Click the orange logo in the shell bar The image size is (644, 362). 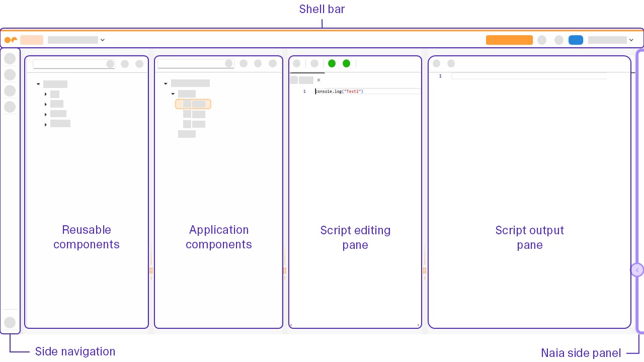10,40
